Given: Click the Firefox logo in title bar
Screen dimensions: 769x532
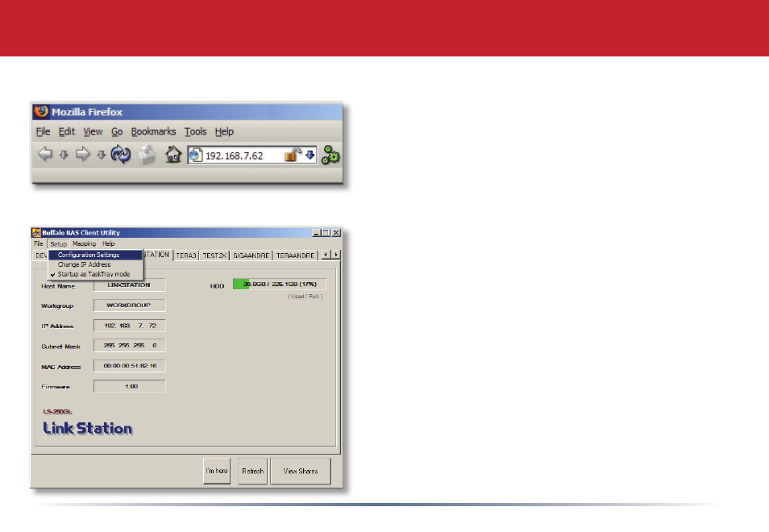Looking at the screenshot, I should tap(41, 112).
